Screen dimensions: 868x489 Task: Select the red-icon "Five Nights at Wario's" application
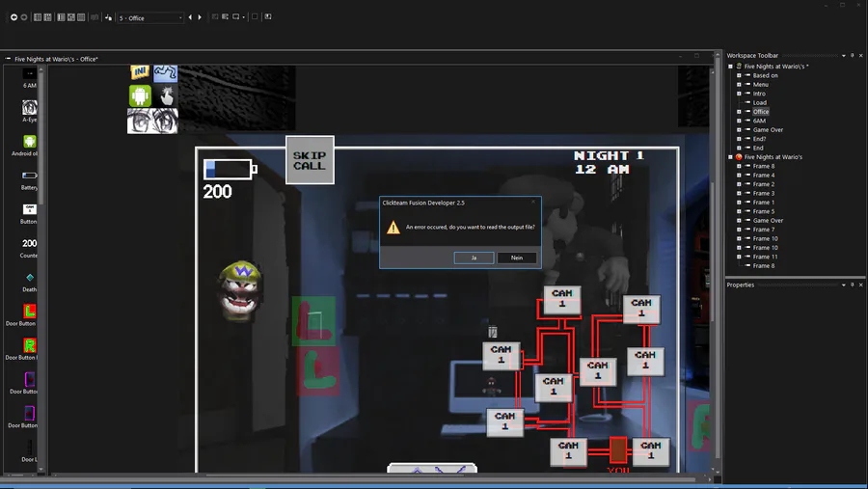point(773,156)
